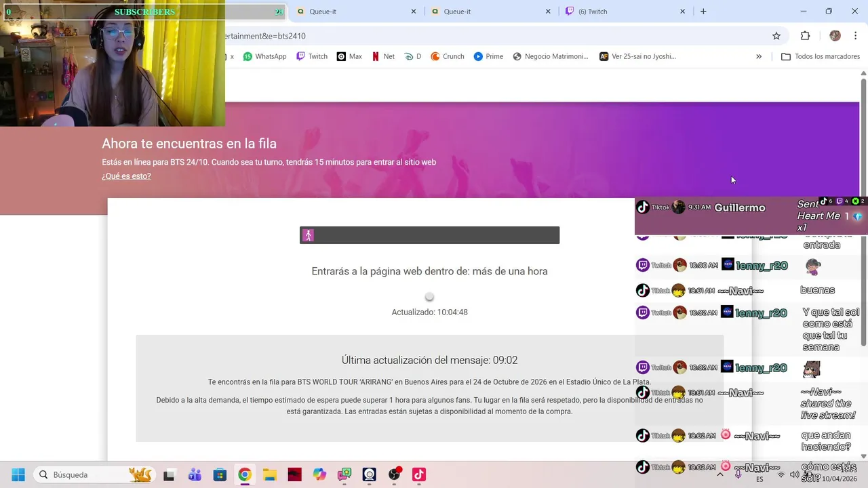Open Google Chrome from taskbar
The height and width of the screenshot is (488, 868).
click(244, 474)
